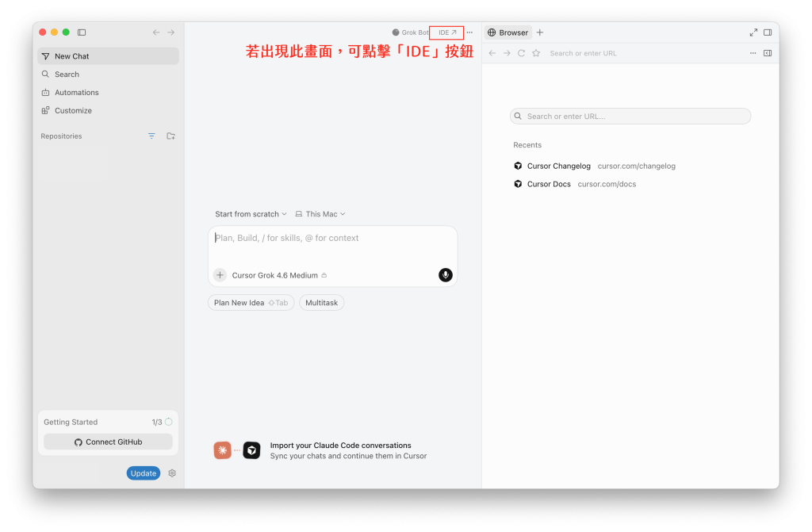Click the Plan New Idea chip
The height and width of the screenshot is (532, 812).
tap(251, 303)
